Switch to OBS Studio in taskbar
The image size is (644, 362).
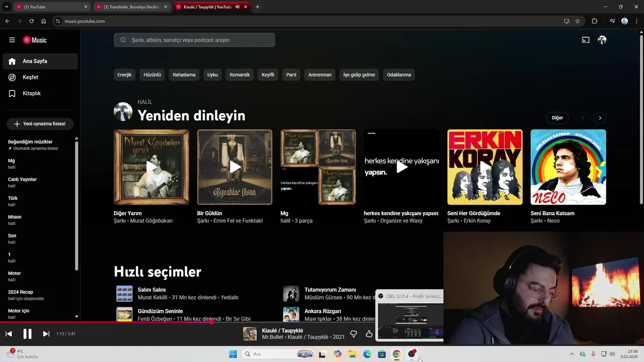point(412,354)
